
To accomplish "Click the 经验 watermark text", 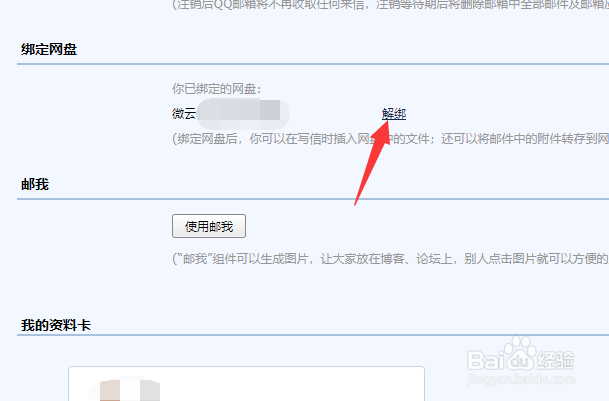I will (x=555, y=360).
